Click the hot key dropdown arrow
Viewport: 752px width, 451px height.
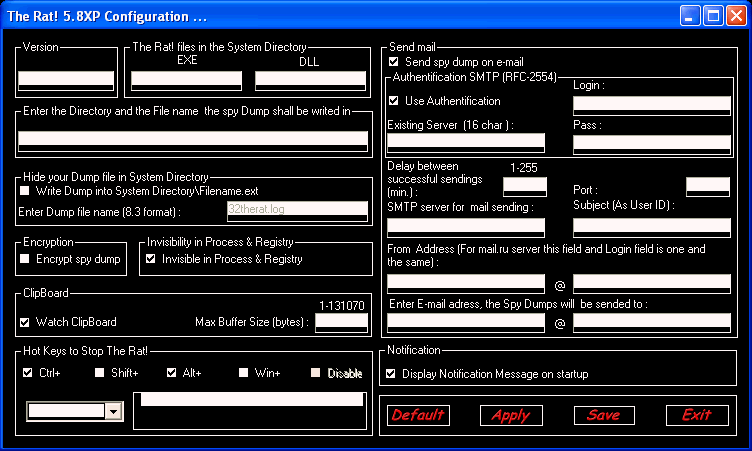pyautogui.click(x=113, y=411)
